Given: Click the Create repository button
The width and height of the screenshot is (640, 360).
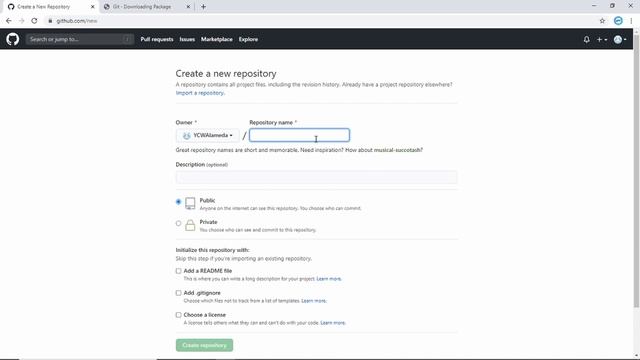Looking at the screenshot, I should click(204, 345).
